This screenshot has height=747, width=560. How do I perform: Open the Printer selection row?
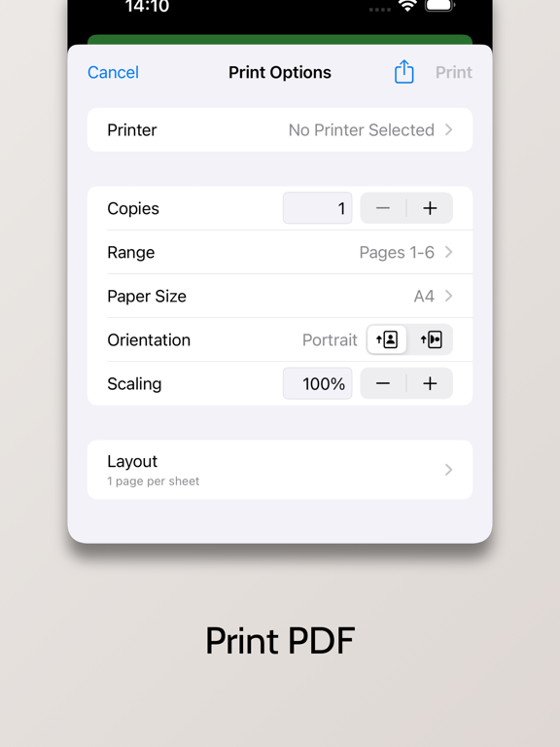280,129
